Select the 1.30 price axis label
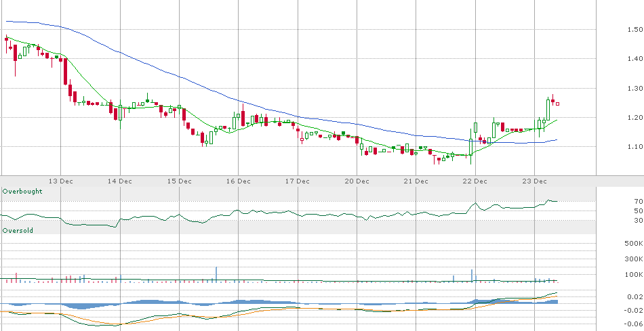Viewport: 644px width, 331px height. coord(635,88)
